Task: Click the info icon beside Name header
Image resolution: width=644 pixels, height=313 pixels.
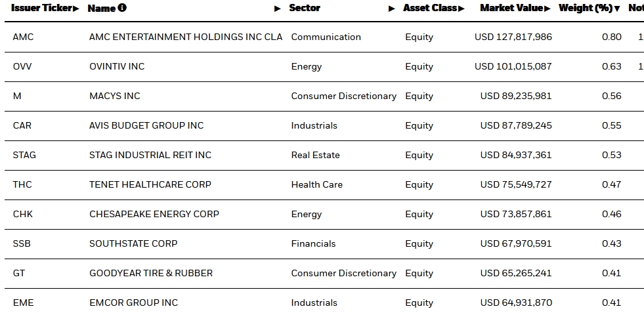Action: tap(123, 9)
